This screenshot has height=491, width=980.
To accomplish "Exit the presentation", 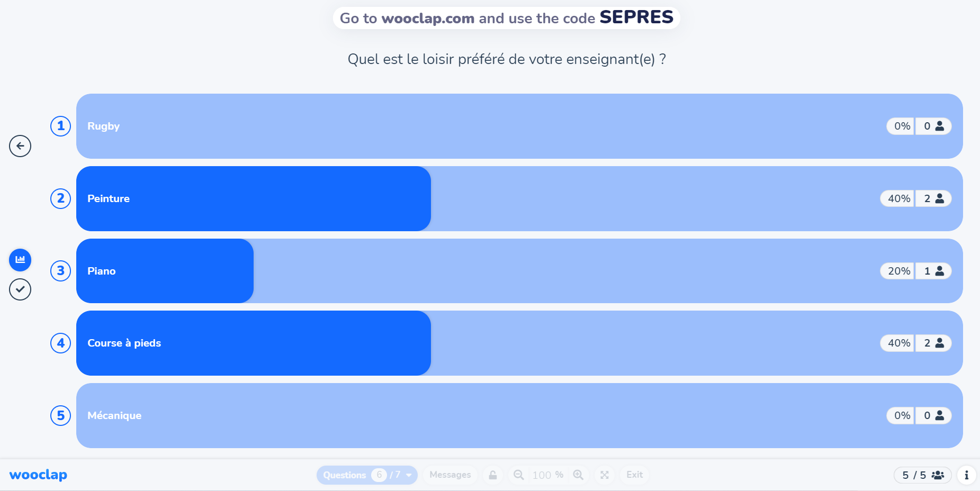I will [634, 475].
